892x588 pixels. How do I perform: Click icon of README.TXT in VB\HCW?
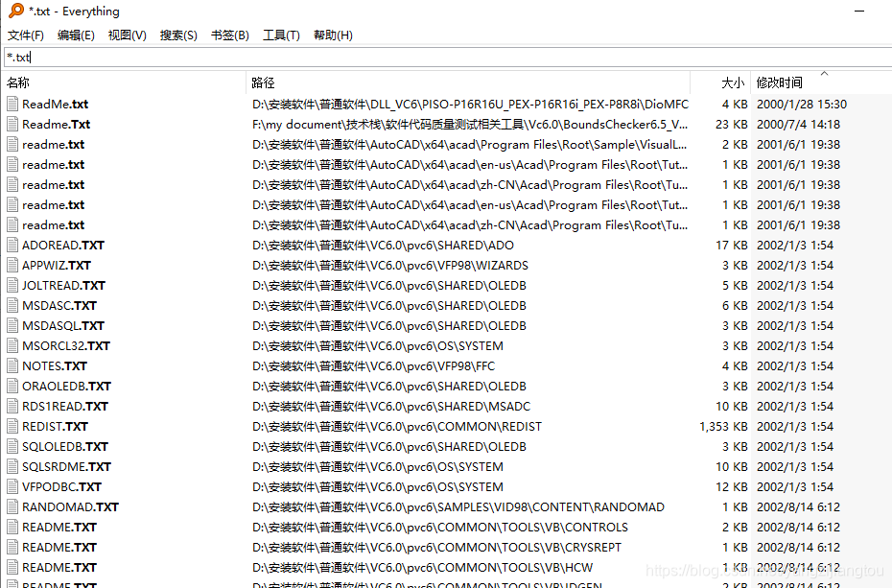tap(12, 568)
